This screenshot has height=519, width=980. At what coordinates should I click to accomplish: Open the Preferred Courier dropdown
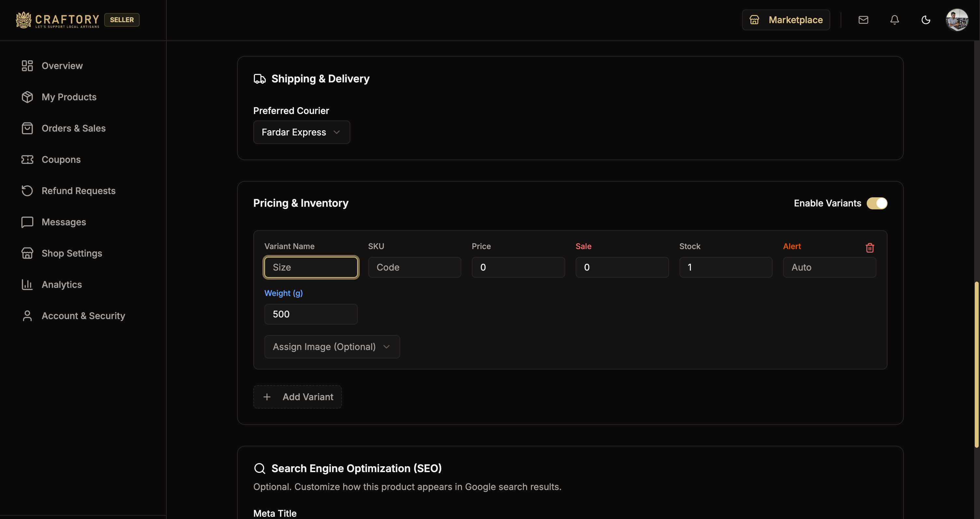301,132
